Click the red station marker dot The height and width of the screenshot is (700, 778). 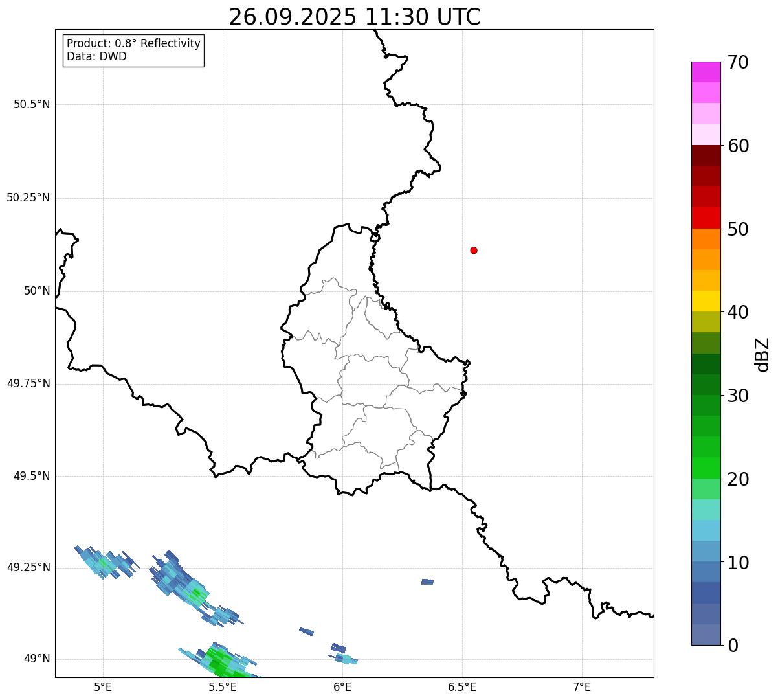pyautogui.click(x=474, y=250)
